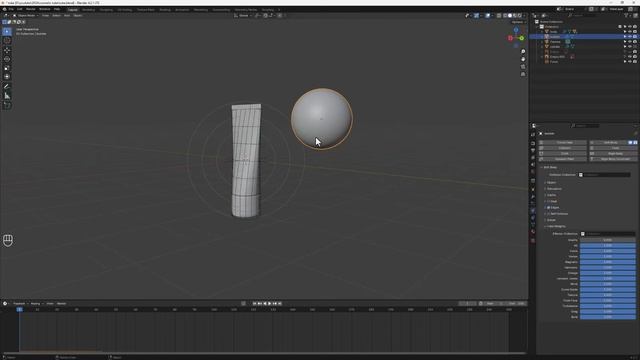Open the Edit menu
Image resolution: width=640 pixels, height=360 pixels.
[x=20, y=9]
